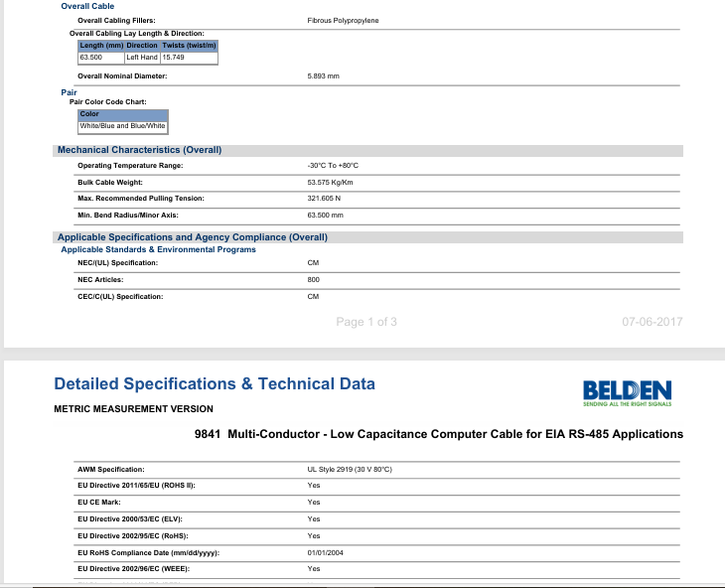The image size is (725, 588).
Task: Select the 01/01/2004 compliance date
Action: [x=325, y=553]
